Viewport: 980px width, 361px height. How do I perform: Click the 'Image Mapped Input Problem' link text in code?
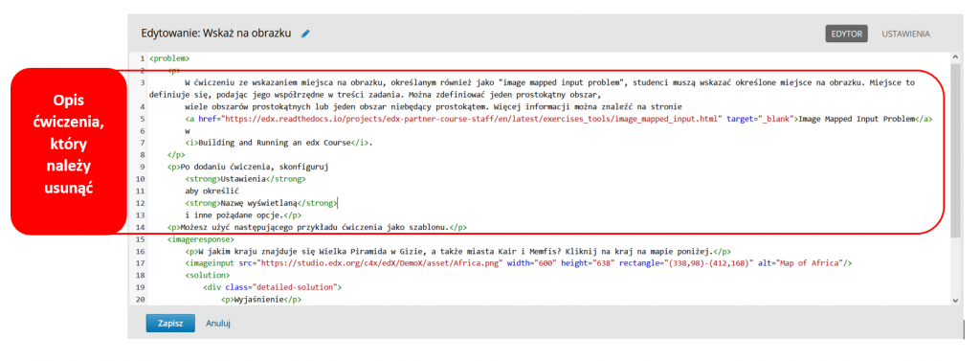pyautogui.click(x=857, y=118)
